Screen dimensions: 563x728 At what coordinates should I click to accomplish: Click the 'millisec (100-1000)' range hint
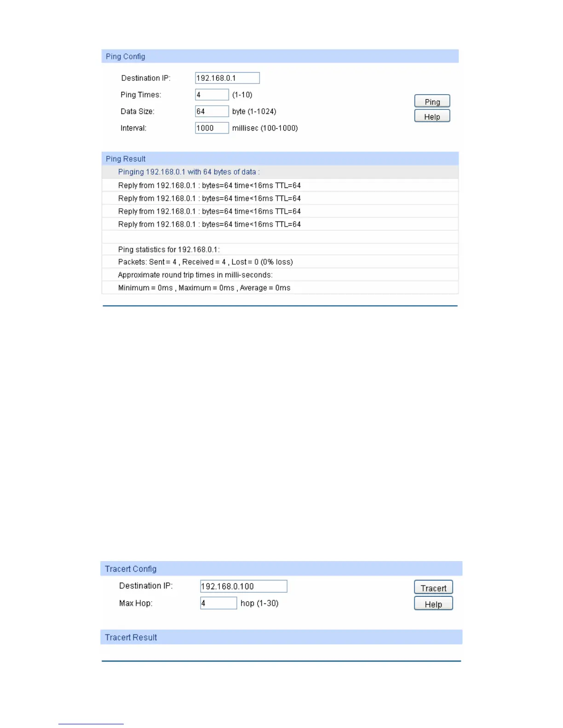tap(265, 128)
